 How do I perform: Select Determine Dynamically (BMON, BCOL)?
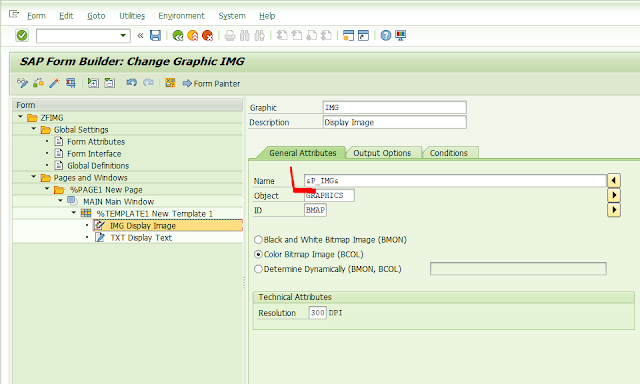(258, 269)
